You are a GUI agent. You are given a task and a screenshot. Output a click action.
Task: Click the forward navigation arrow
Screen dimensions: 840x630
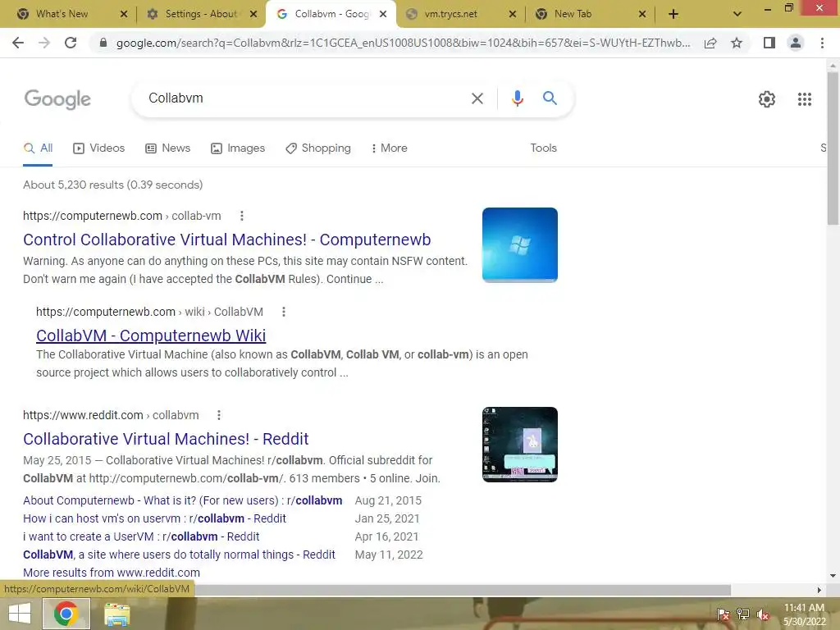point(44,43)
